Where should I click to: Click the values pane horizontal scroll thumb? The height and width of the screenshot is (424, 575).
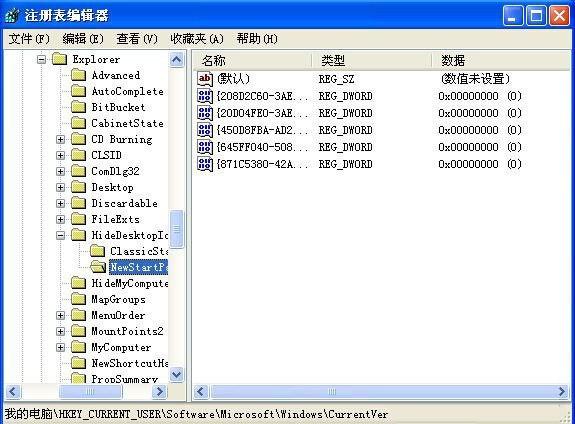pos(332,392)
